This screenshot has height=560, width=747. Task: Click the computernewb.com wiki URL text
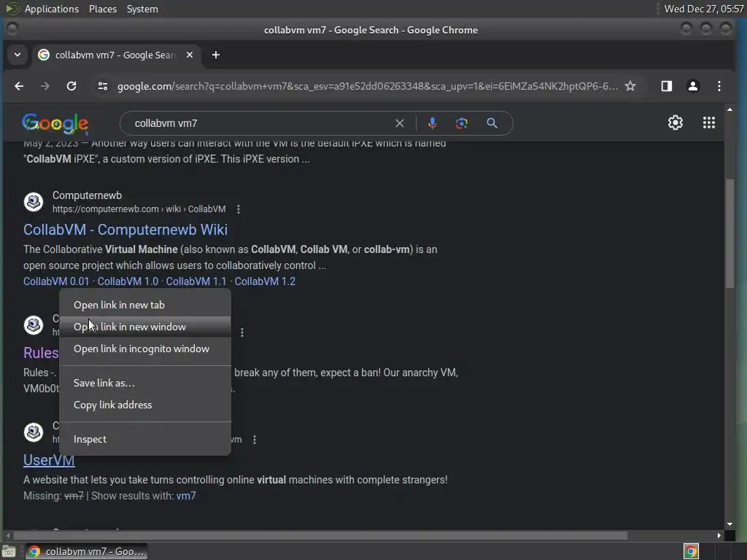[139, 209]
